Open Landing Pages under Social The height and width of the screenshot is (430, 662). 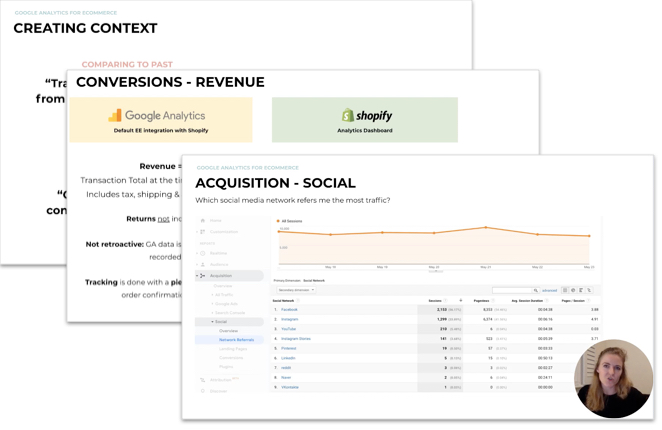[233, 348]
